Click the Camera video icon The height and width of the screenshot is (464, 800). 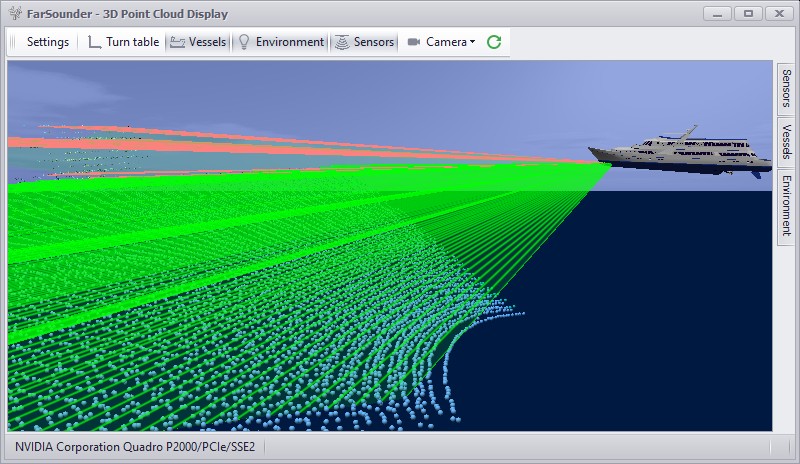coord(413,42)
